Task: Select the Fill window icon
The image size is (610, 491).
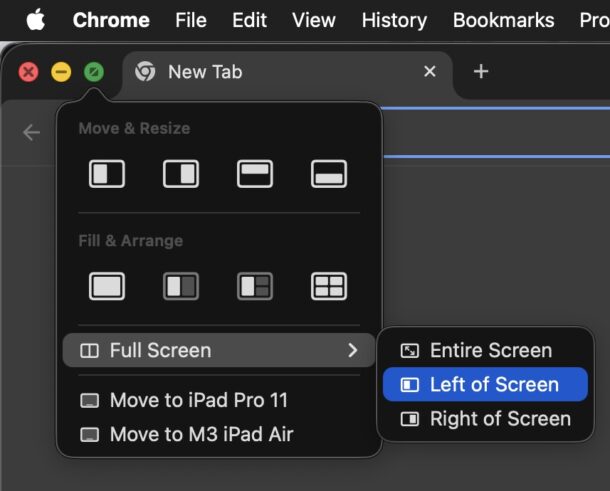Action: click(x=107, y=286)
